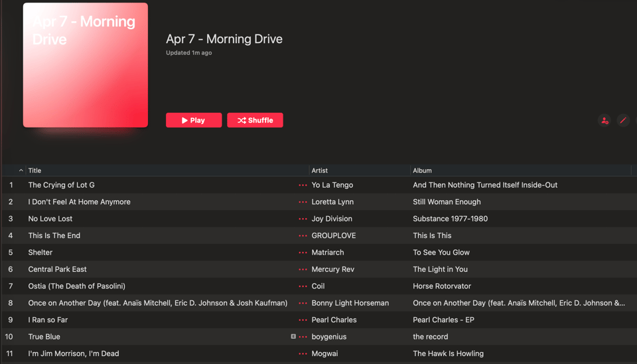Open more options for The Crying of Lot G
The height and width of the screenshot is (364, 637).
click(x=303, y=186)
